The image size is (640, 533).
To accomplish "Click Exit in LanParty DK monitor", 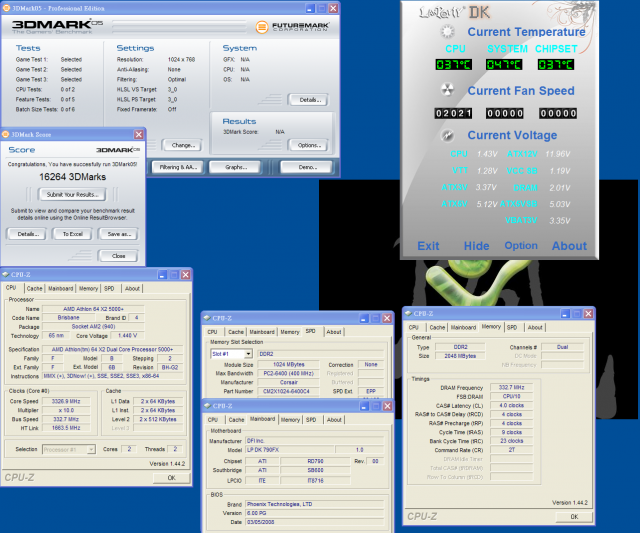I will pyautogui.click(x=428, y=246).
